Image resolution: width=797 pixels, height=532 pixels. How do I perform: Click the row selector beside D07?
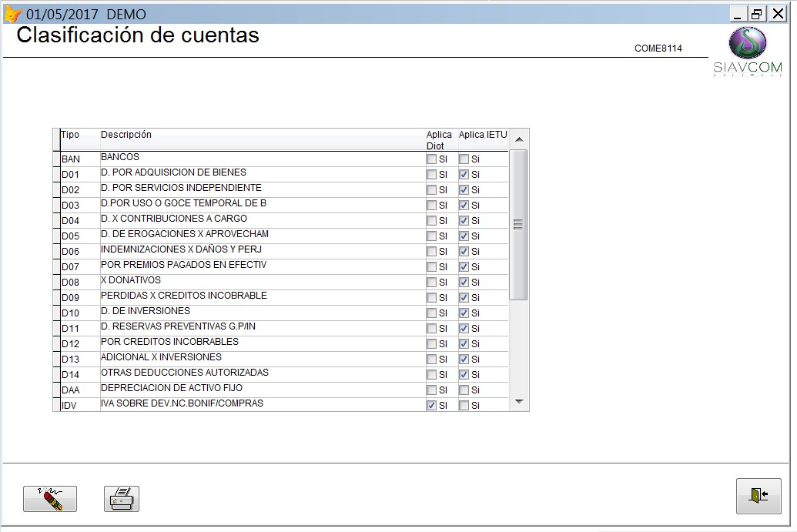tap(56, 266)
